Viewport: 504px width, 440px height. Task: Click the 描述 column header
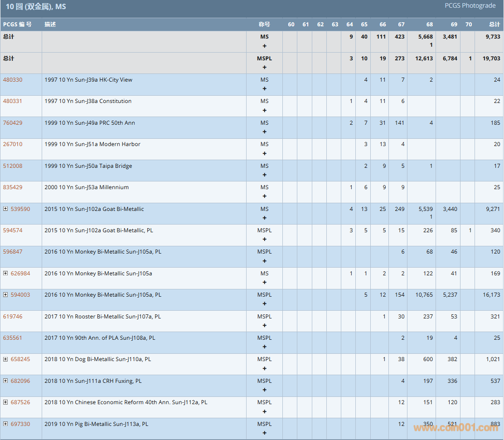click(x=50, y=24)
